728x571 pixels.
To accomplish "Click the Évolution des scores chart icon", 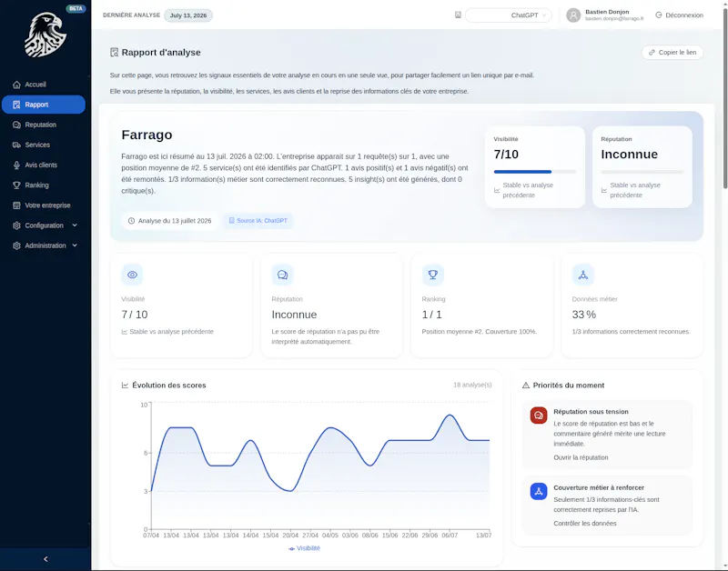I will 125,385.
